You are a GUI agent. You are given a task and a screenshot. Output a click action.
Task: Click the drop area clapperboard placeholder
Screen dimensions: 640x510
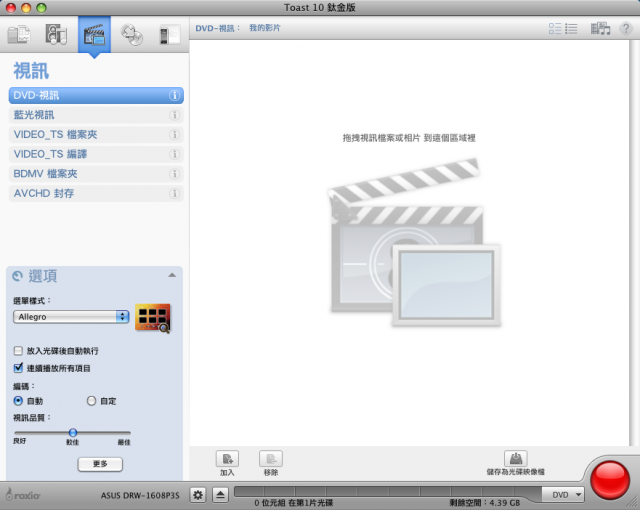click(x=414, y=242)
